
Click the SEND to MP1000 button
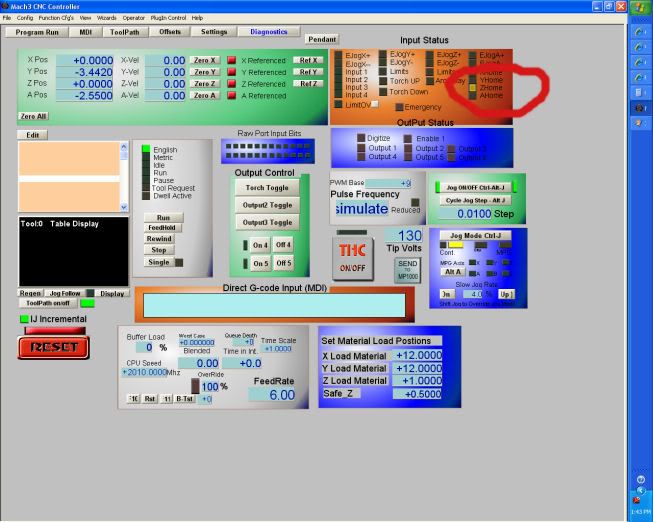[x=407, y=270]
